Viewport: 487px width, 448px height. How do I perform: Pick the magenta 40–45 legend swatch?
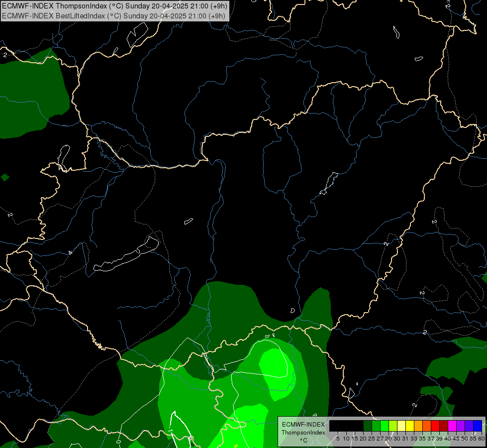(x=452, y=426)
